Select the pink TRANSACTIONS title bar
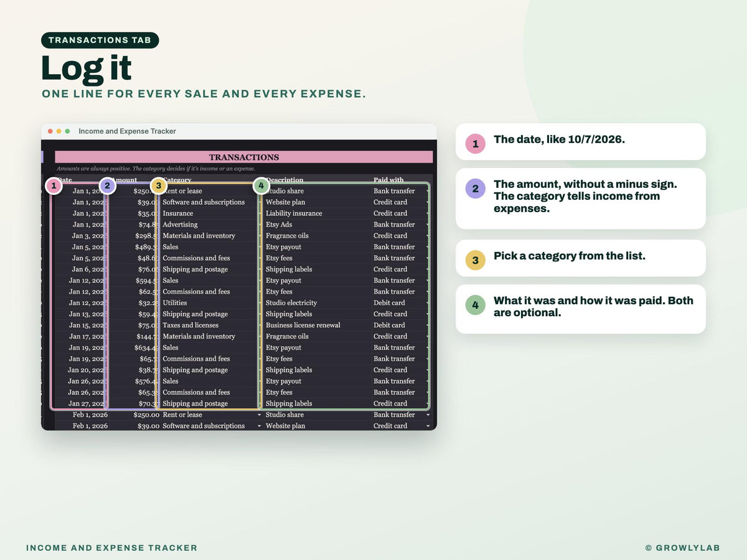Image resolution: width=747 pixels, height=560 pixels. [x=244, y=157]
